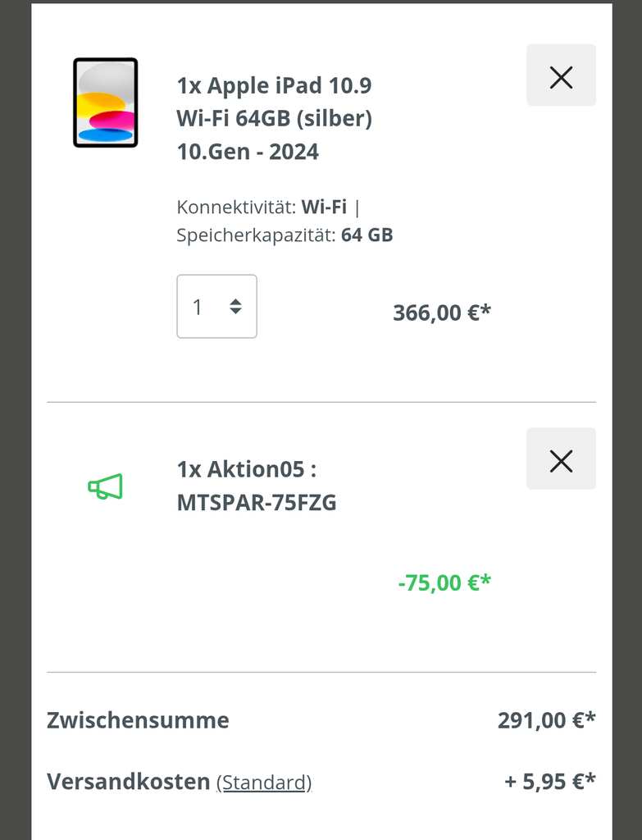642x840 pixels.
Task: Dismiss the cart via the right dark backdrop
Action: [627, 420]
